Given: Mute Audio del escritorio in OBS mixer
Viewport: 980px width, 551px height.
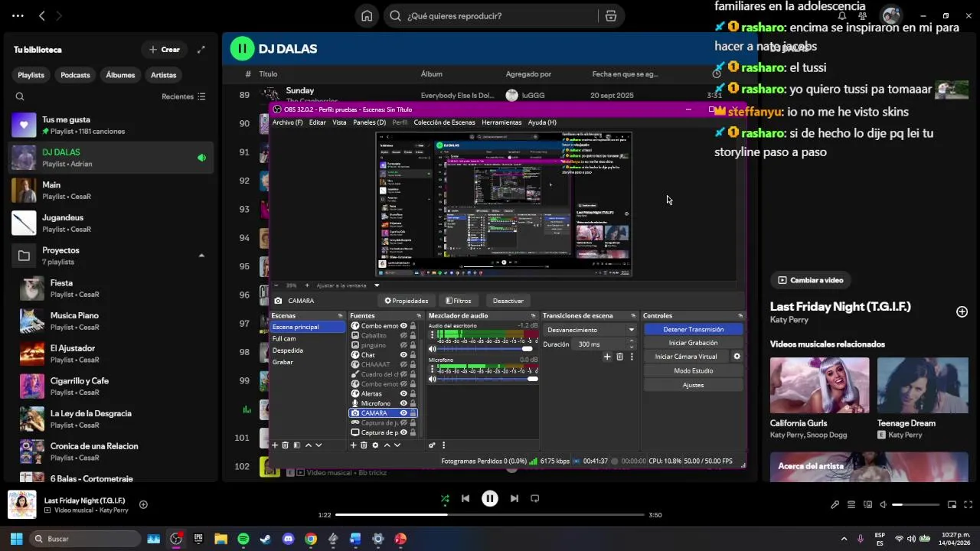Looking at the screenshot, I should [433, 349].
